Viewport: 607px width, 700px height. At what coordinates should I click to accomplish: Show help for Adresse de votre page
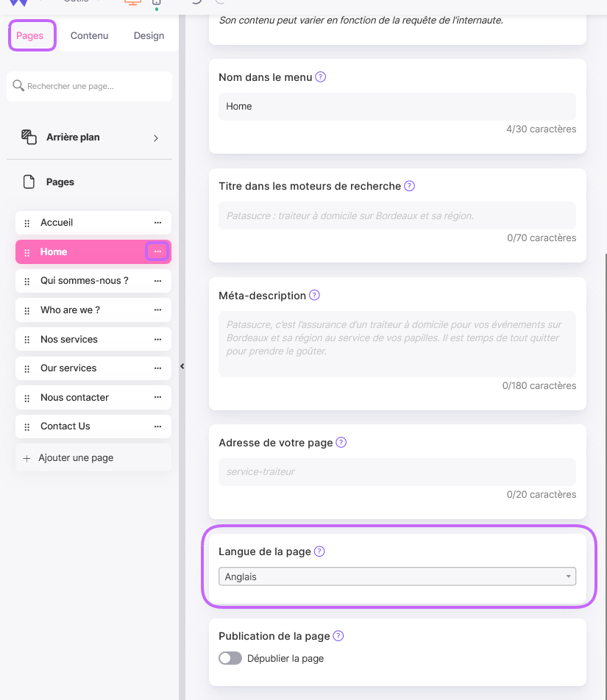[x=341, y=443]
